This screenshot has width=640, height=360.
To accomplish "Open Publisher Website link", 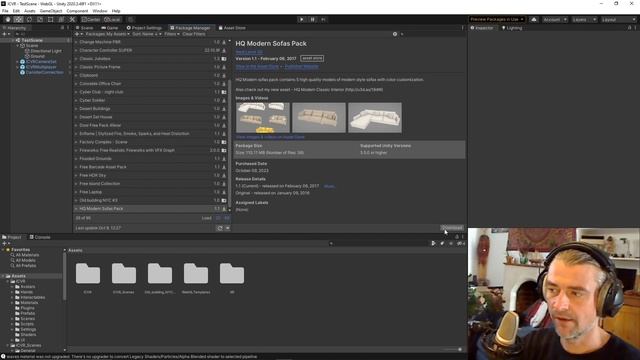I will click(x=302, y=67).
